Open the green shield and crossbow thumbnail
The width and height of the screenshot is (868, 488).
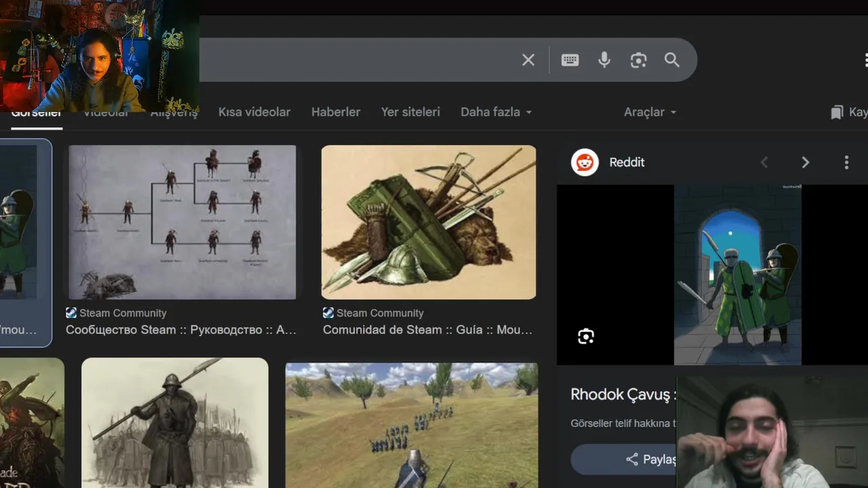pyautogui.click(x=429, y=222)
